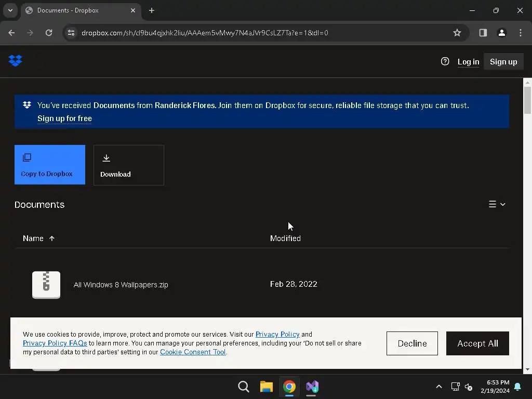532x399 pixels.
Task: Open All Windows 8 Wallpapers.zip file name
Action: coord(121,285)
